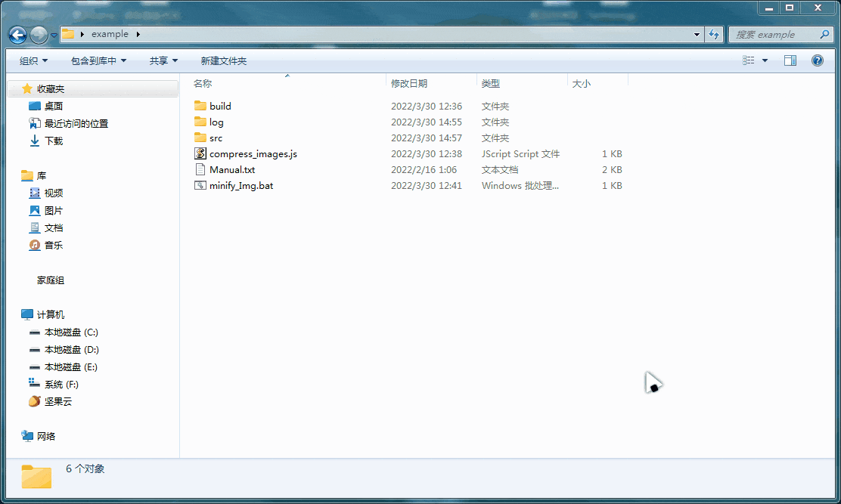Click the file name compress_images.js
841x504 pixels.
click(253, 153)
